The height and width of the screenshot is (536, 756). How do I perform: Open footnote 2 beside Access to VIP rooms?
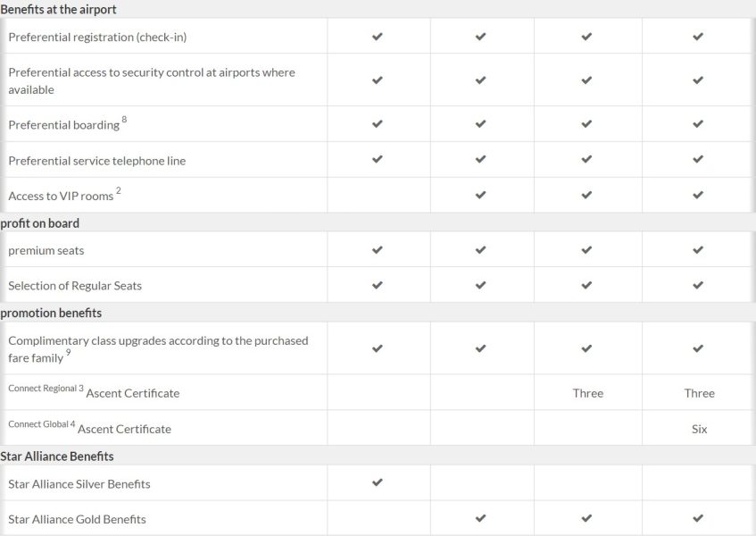(x=119, y=191)
